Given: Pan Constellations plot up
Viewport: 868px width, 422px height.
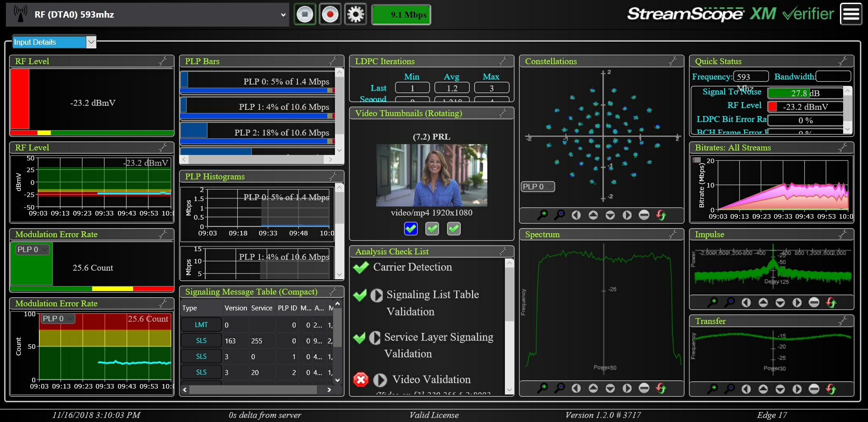Looking at the screenshot, I should pyautogui.click(x=593, y=215).
